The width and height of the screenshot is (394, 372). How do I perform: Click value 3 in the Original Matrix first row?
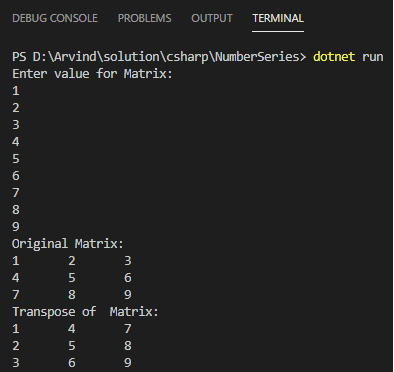[128, 261]
